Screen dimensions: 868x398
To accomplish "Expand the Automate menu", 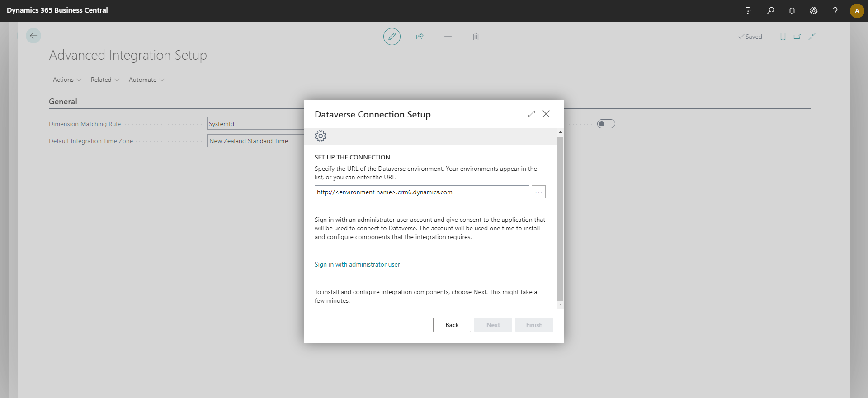I will pos(146,80).
